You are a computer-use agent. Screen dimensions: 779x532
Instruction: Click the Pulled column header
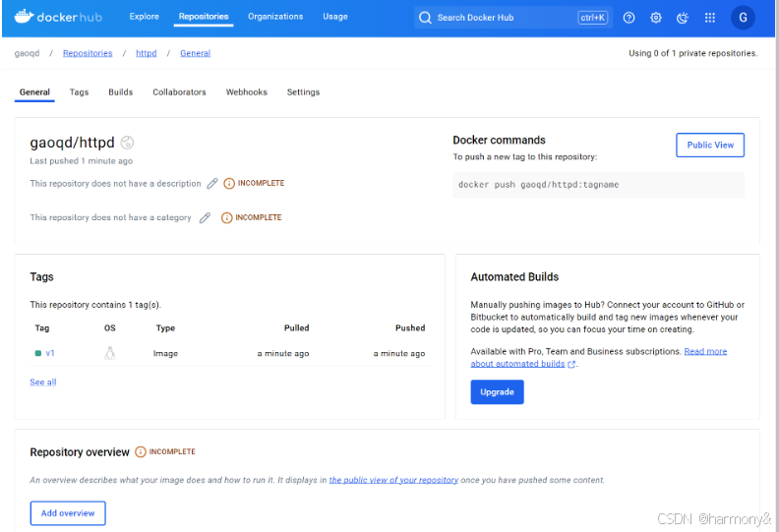[x=297, y=327]
